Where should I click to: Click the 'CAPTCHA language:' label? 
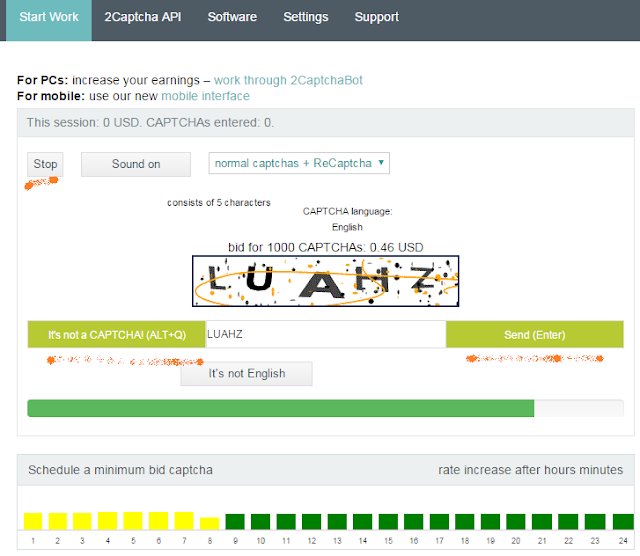pos(347,211)
